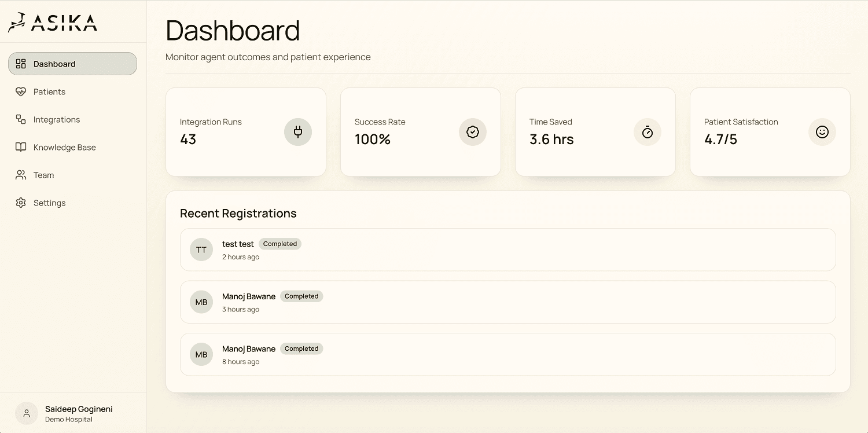Image resolution: width=868 pixels, height=433 pixels.
Task: Click the Integration Runs label
Action: [x=211, y=122]
